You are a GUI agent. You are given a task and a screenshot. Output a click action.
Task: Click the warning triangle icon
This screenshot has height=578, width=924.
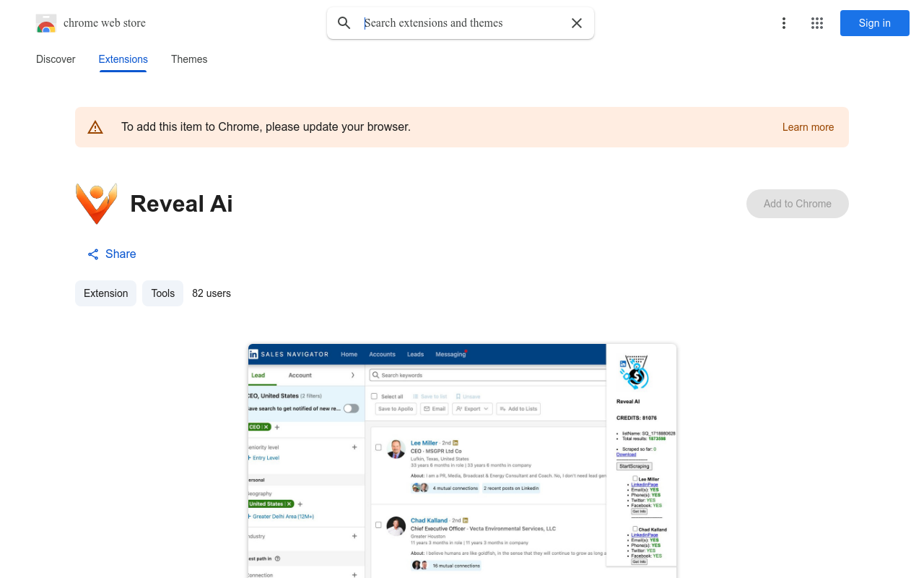point(95,127)
